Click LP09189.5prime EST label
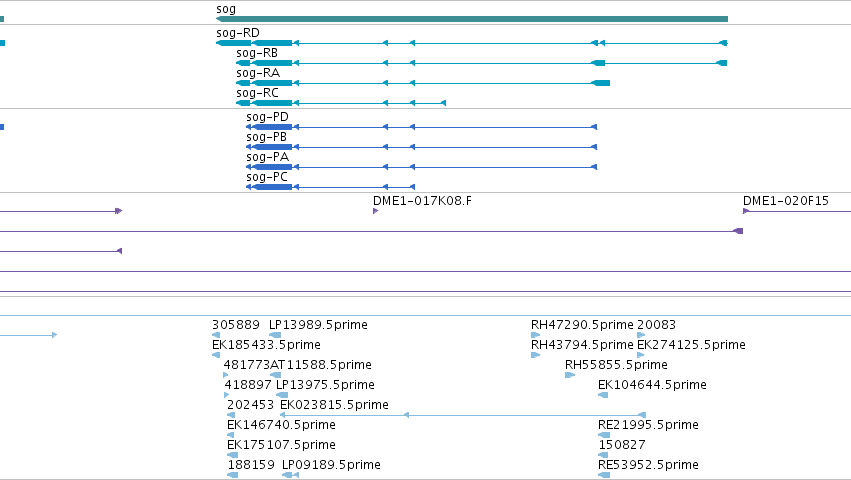This screenshot has width=851, height=480. (331, 465)
